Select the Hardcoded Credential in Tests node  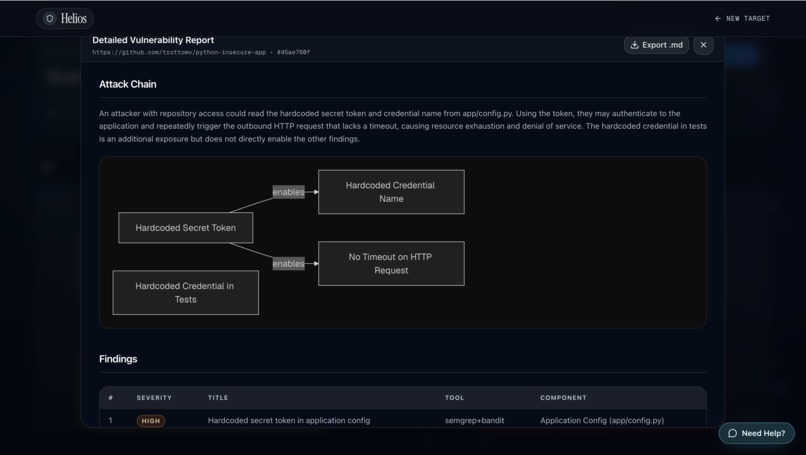point(186,293)
